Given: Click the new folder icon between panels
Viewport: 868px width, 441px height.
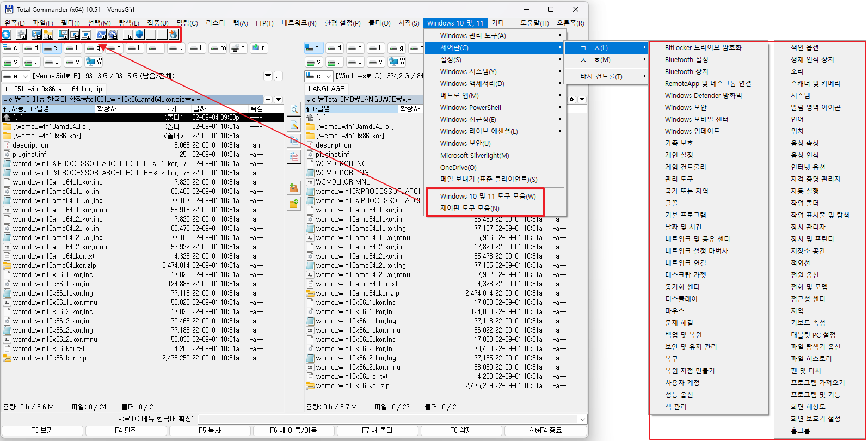Looking at the screenshot, I should pos(294,204).
